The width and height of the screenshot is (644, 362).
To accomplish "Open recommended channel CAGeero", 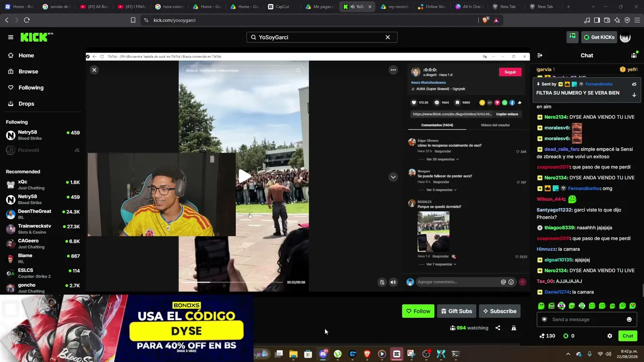I will [43, 243].
